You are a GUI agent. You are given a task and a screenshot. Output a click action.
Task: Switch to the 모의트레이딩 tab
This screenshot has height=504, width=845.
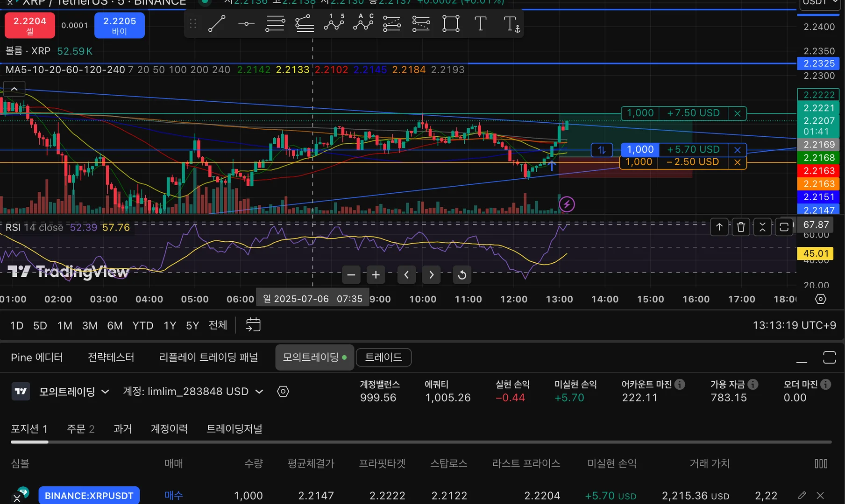coord(314,357)
